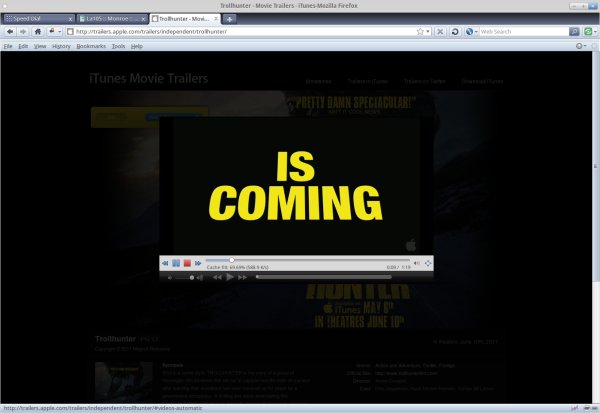Screen dimensions: 600x413
Task: Focus the trailers.apple.com address bar
Action: pos(245,32)
